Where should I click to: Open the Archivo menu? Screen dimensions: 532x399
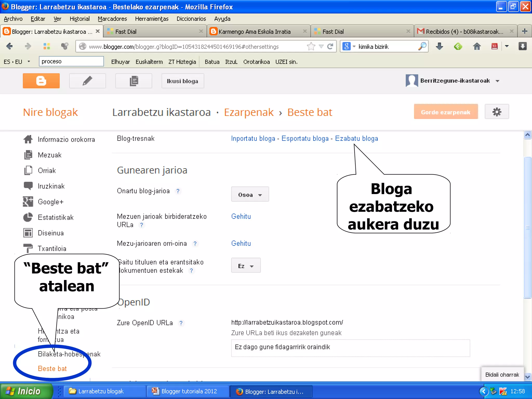coord(13,19)
